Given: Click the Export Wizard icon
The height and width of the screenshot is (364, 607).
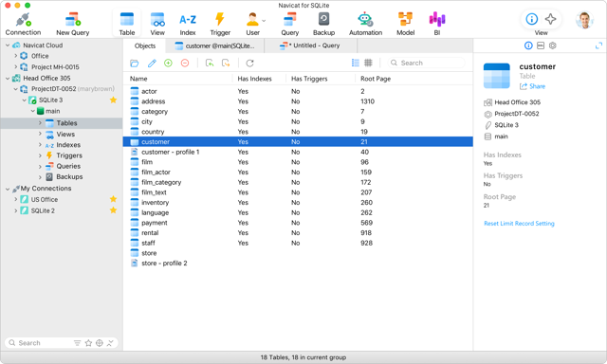Looking at the screenshot, I should tap(226, 64).
